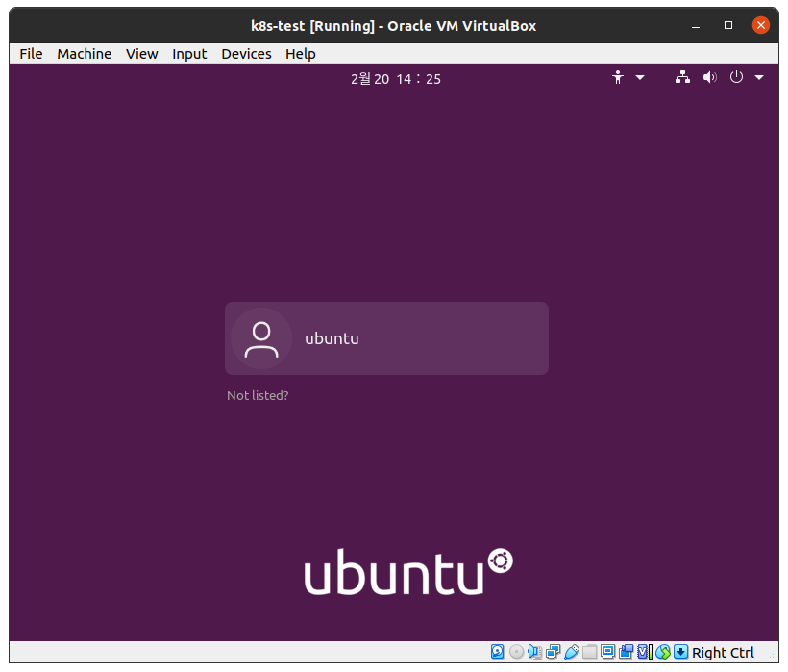The width and height of the screenshot is (788, 672).
Task: Open the Input menu
Action: (x=189, y=54)
